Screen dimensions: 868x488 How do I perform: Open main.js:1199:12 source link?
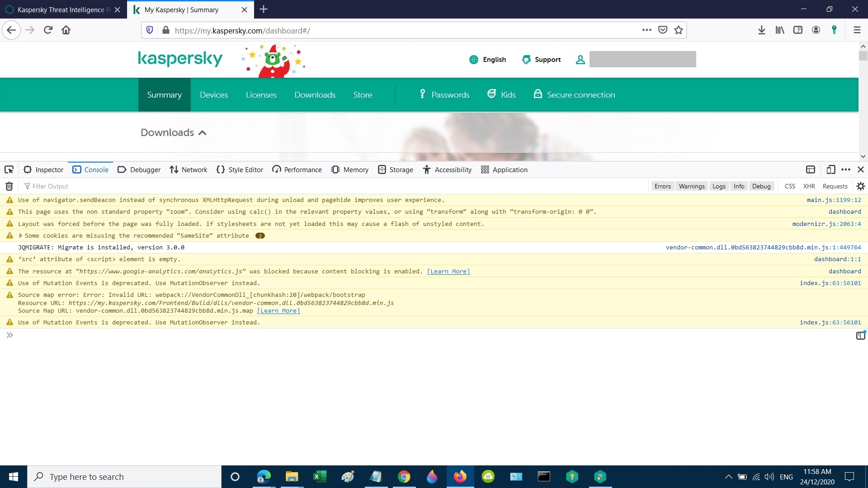click(834, 200)
